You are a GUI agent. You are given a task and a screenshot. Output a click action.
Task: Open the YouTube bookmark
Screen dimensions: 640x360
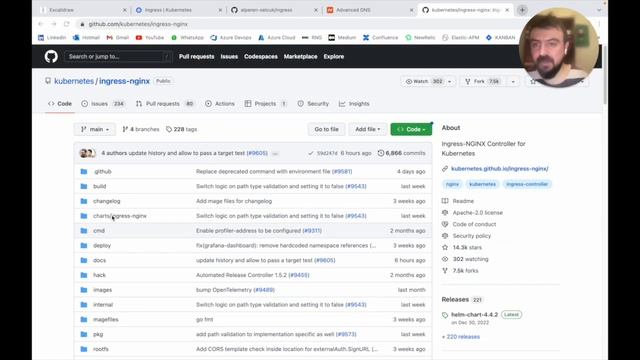pos(150,38)
